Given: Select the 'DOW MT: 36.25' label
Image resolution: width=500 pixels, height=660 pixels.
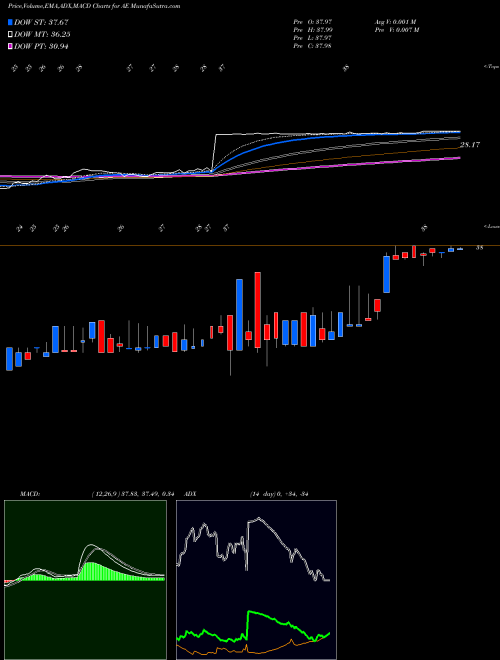Looking at the screenshot, I should [x=42, y=35].
